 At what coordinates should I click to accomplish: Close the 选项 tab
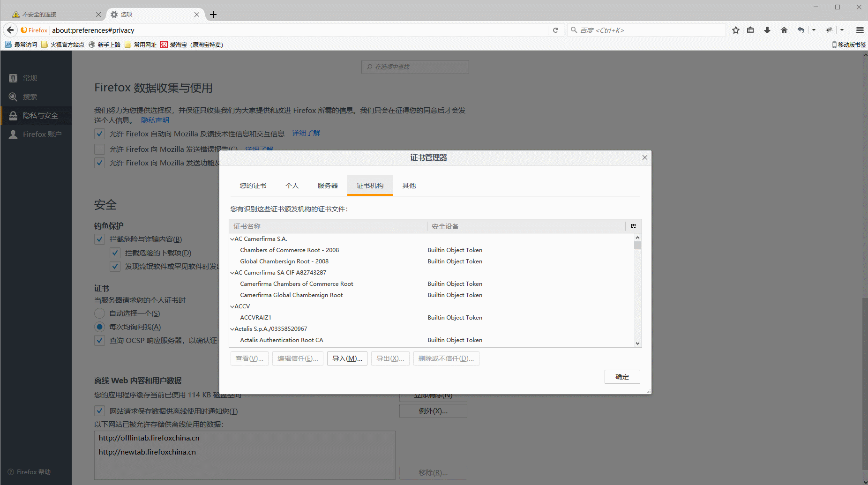point(197,15)
